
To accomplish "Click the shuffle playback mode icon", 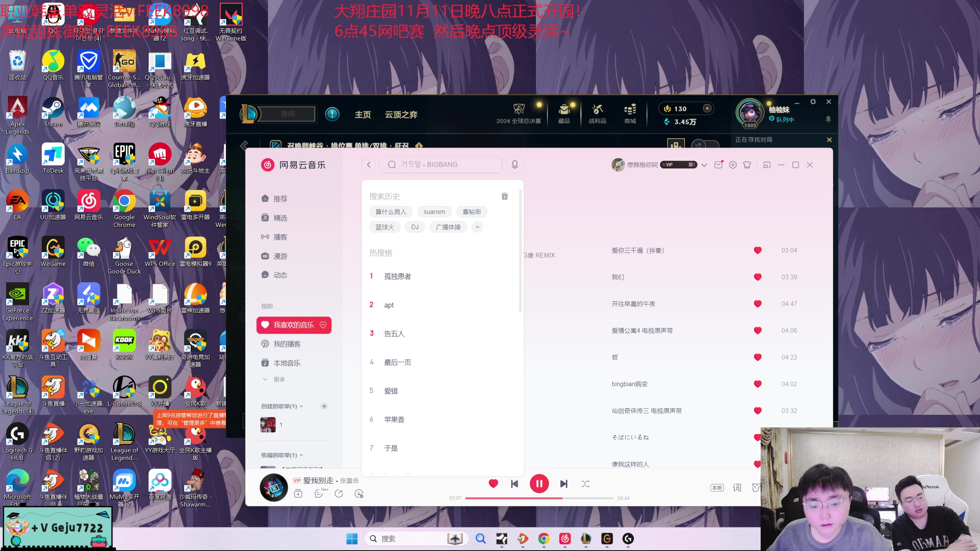I will [x=585, y=484].
